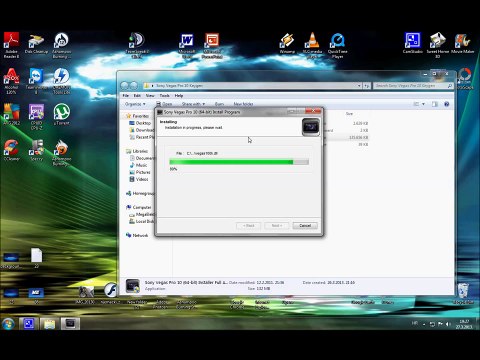Open the CCleaner desktop icon
This screenshot has width=480, height=360.
[11, 150]
